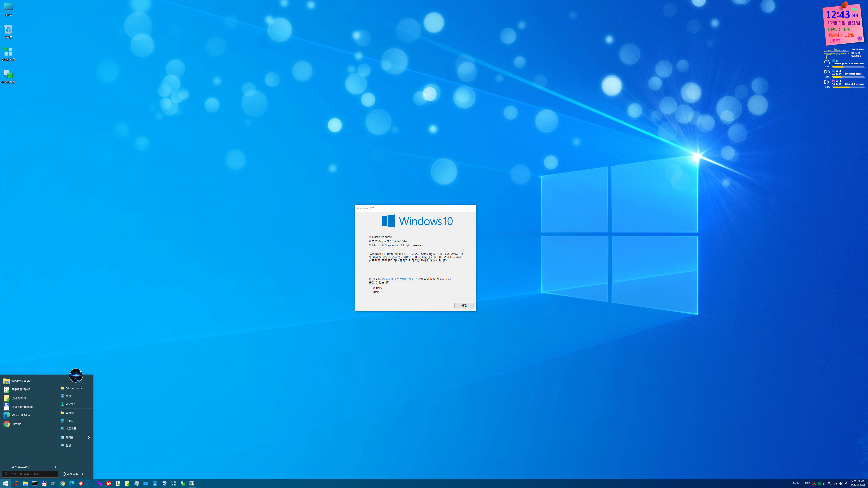Click the user avatar picture in Start menu

click(76, 375)
